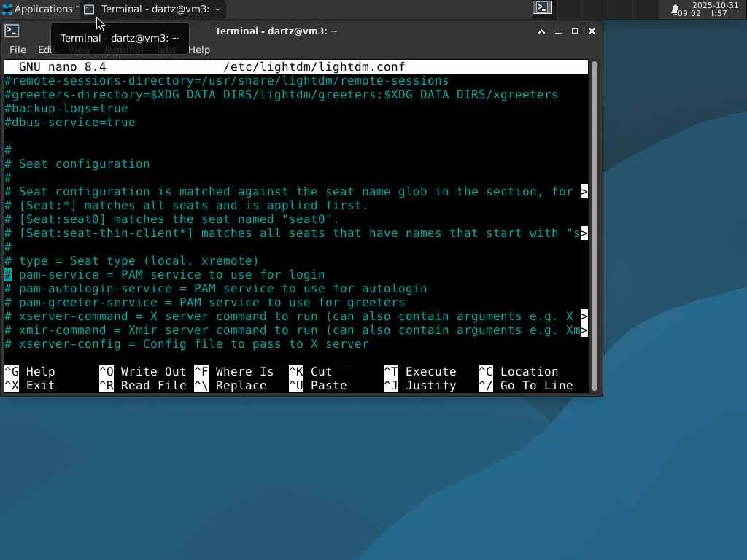Screen dimensions: 747x560
Task: Click the 'GNU nano 8.4' version text
Action: (x=63, y=66)
